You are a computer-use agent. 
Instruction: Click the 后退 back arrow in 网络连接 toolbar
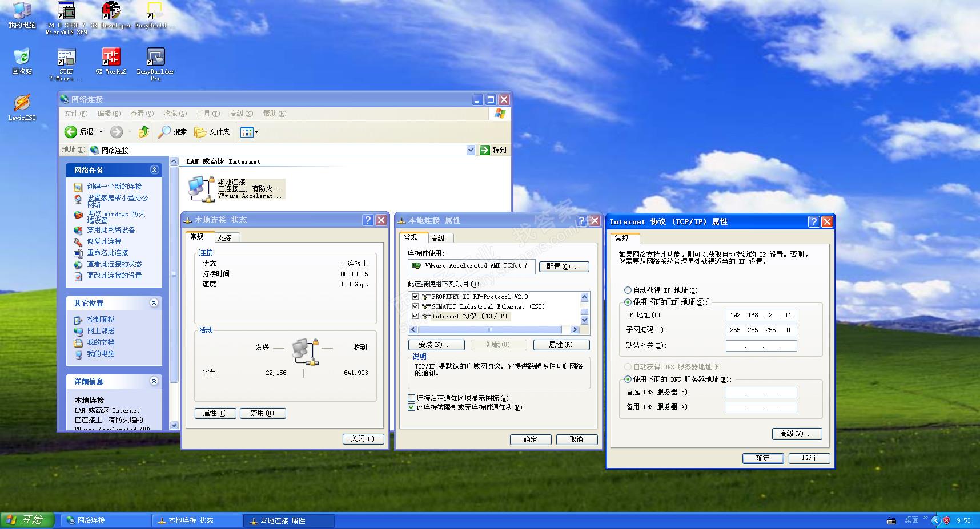[71, 132]
